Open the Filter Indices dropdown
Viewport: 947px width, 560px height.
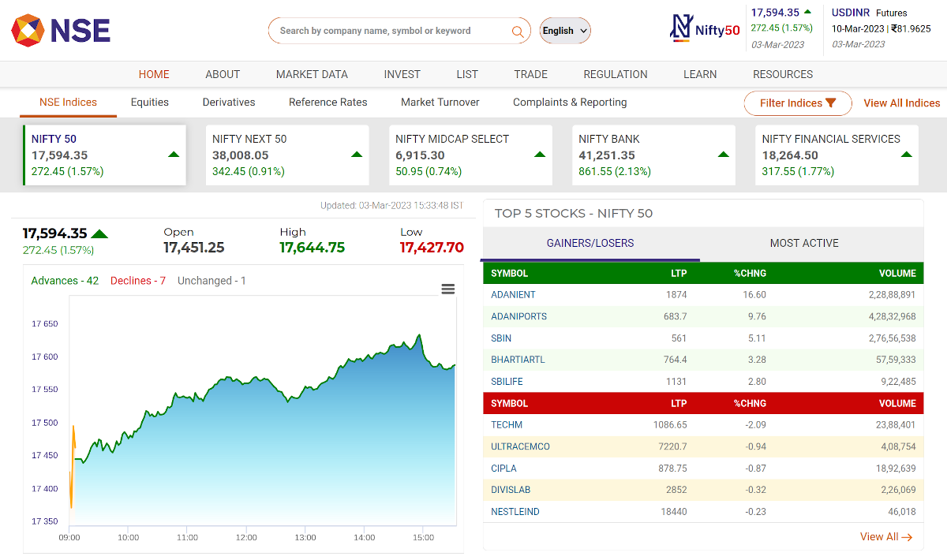coord(797,103)
